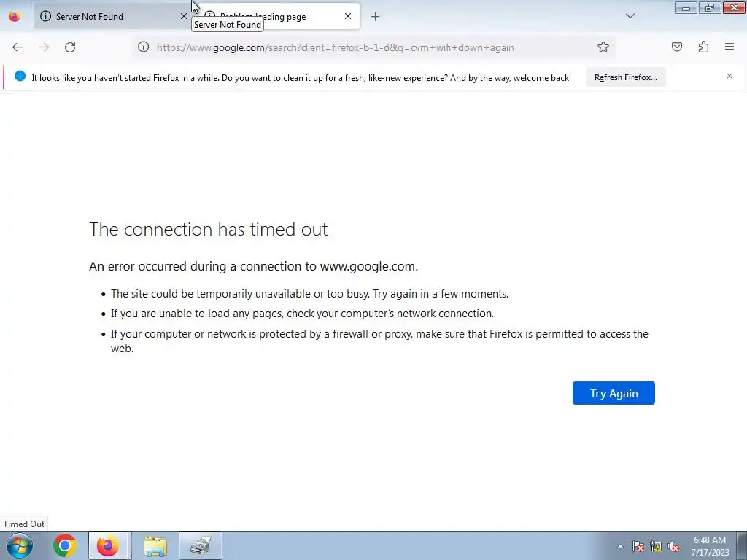
Task: Click the Refresh Firefox... button
Action: 625,77
